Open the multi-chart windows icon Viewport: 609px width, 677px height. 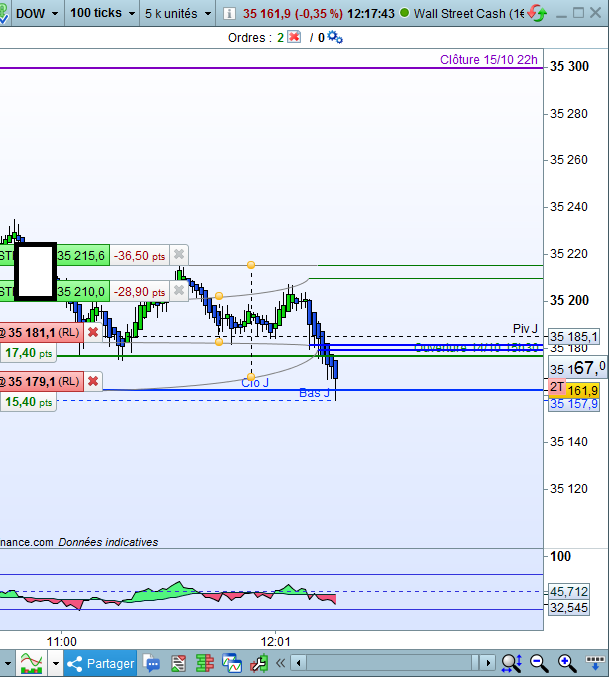click(232, 663)
